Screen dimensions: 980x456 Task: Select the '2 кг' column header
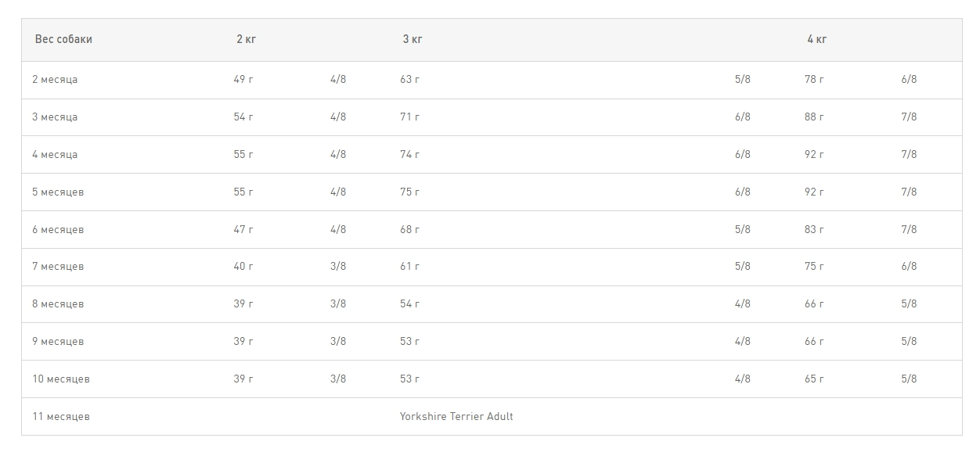coord(246,39)
